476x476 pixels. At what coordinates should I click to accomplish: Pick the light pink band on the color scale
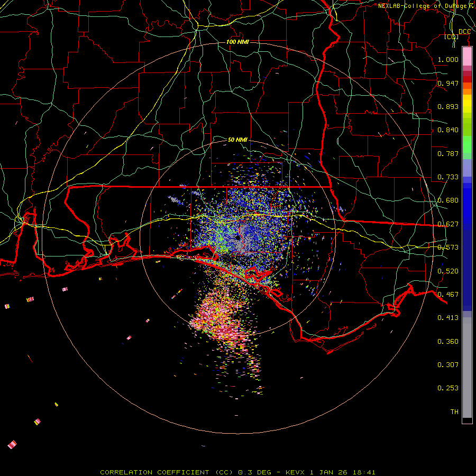pos(467,57)
